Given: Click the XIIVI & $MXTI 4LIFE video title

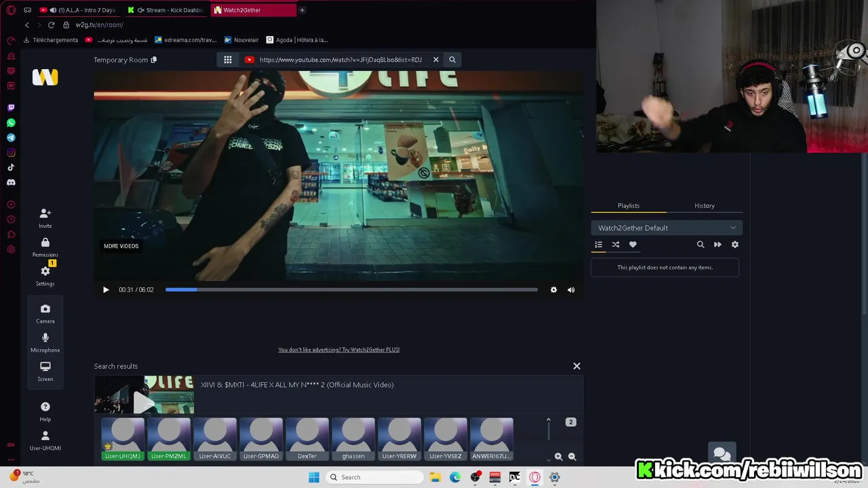Looking at the screenshot, I should point(297,385).
